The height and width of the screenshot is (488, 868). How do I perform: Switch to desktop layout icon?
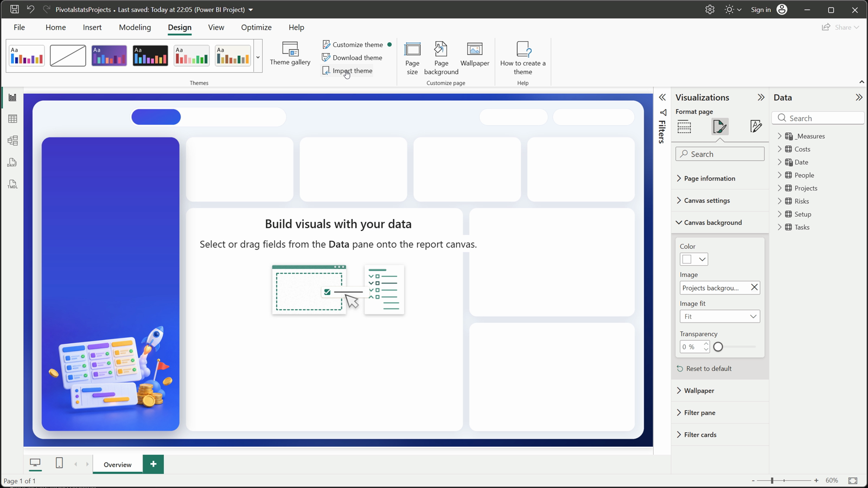pyautogui.click(x=35, y=463)
